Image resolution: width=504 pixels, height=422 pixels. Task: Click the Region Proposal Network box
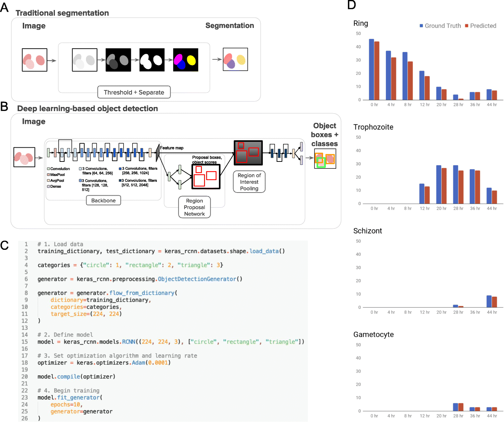[x=195, y=207]
